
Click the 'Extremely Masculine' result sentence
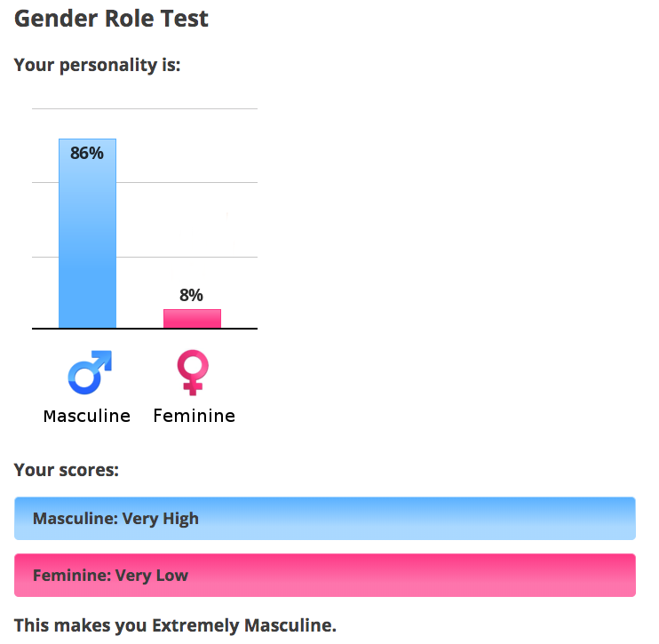[175, 625]
